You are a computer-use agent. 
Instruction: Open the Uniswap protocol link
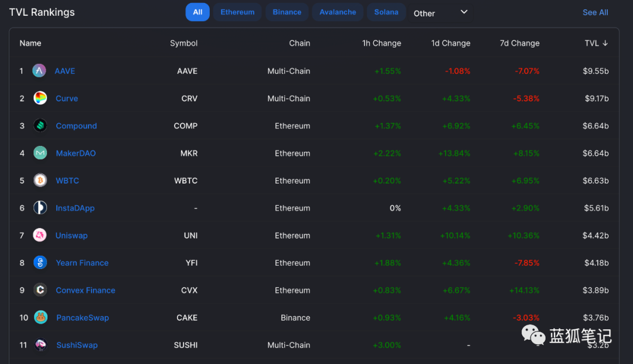(x=72, y=236)
